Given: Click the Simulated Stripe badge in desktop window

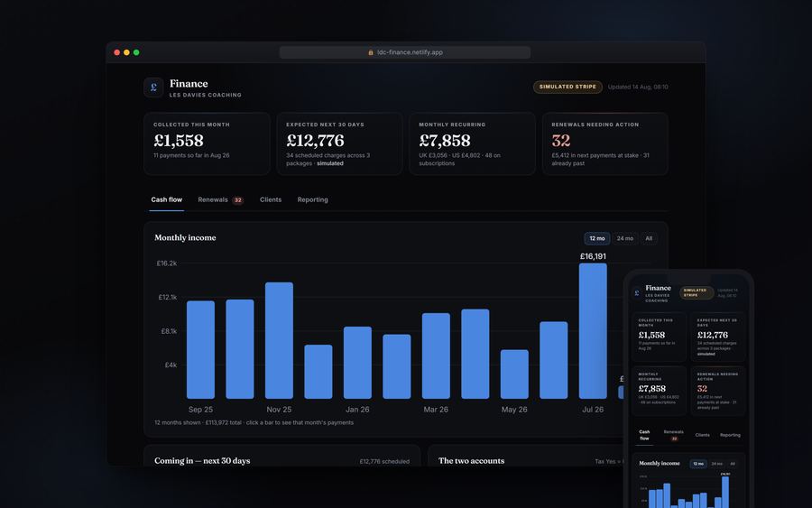Looking at the screenshot, I should pos(567,87).
